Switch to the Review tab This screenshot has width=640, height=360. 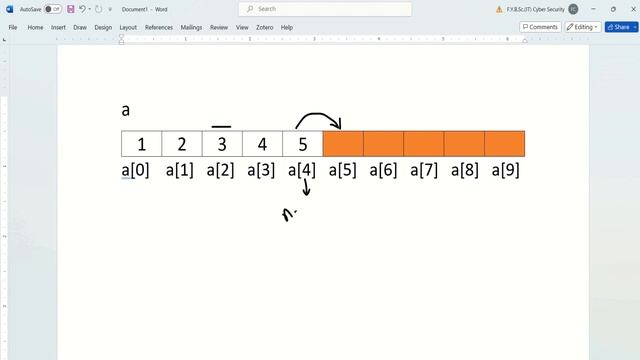(219, 27)
